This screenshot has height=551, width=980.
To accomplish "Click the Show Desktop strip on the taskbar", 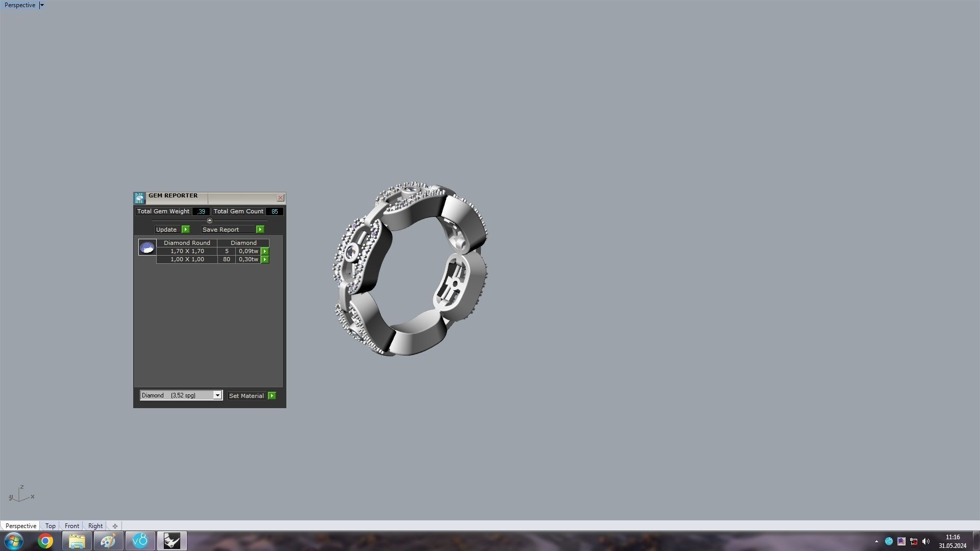I will click(x=976, y=541).
